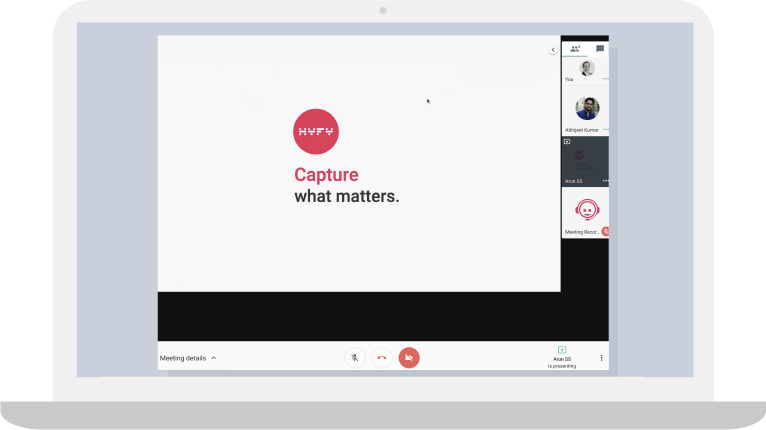The width and height of the screenshot is (766, 430).
Task: Click Abhijeet Kumar name label
Action: coord(581,130)
